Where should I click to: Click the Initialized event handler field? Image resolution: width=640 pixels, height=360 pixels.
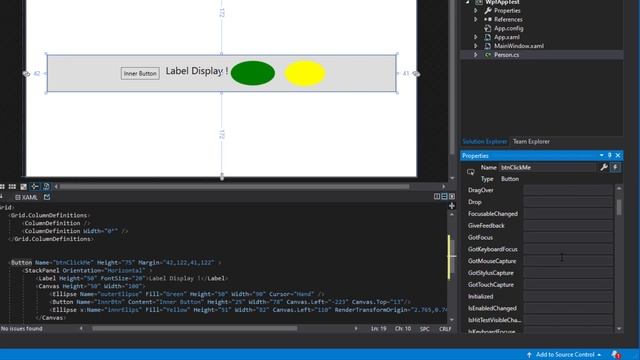(568, 296)
